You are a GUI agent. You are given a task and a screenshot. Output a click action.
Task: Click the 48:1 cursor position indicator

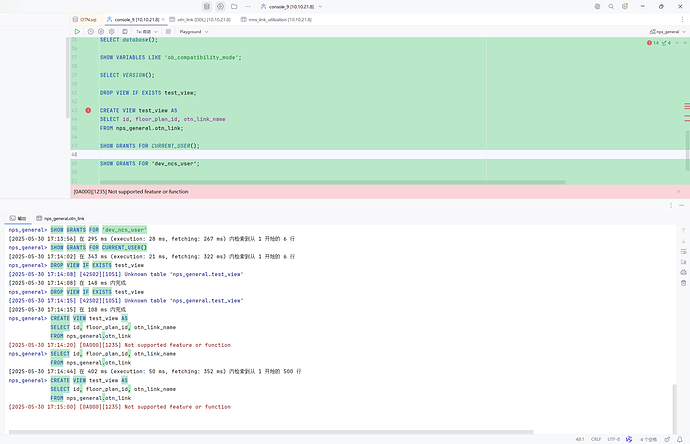pyautogui.click(x=580, y=439)
